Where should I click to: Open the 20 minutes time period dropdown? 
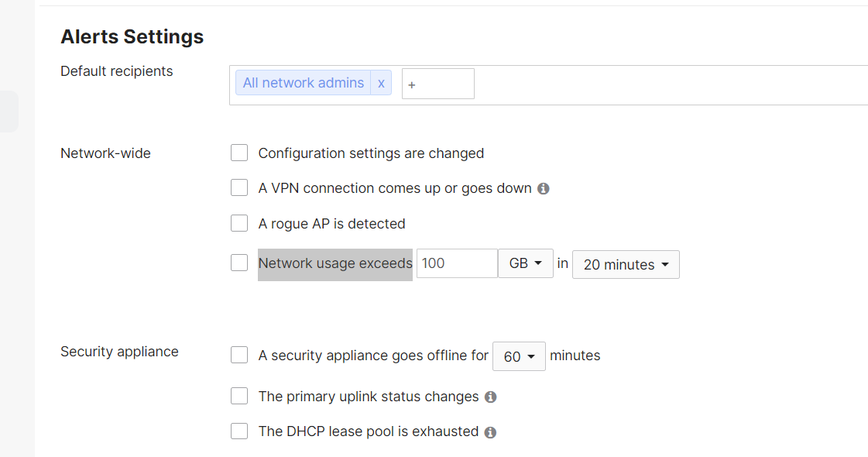pyautogui.click(x=625, y=264)
